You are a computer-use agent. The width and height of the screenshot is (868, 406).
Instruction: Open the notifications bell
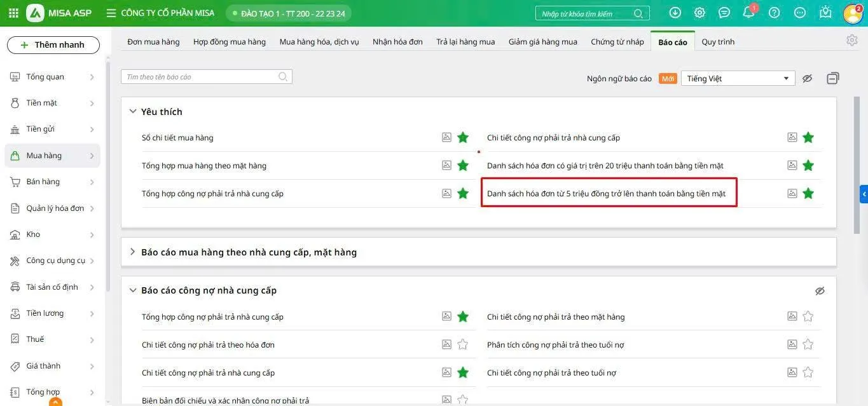(x=748, y=13)
